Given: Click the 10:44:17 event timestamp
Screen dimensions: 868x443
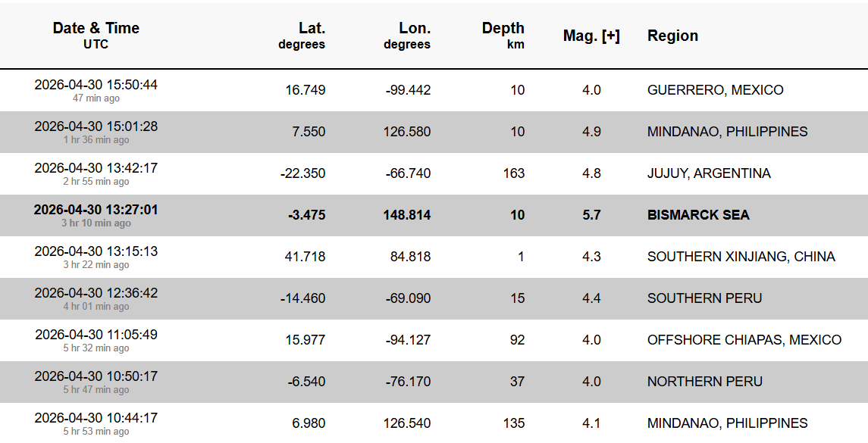Looking at the screenshot, I should tap(96, 418).
